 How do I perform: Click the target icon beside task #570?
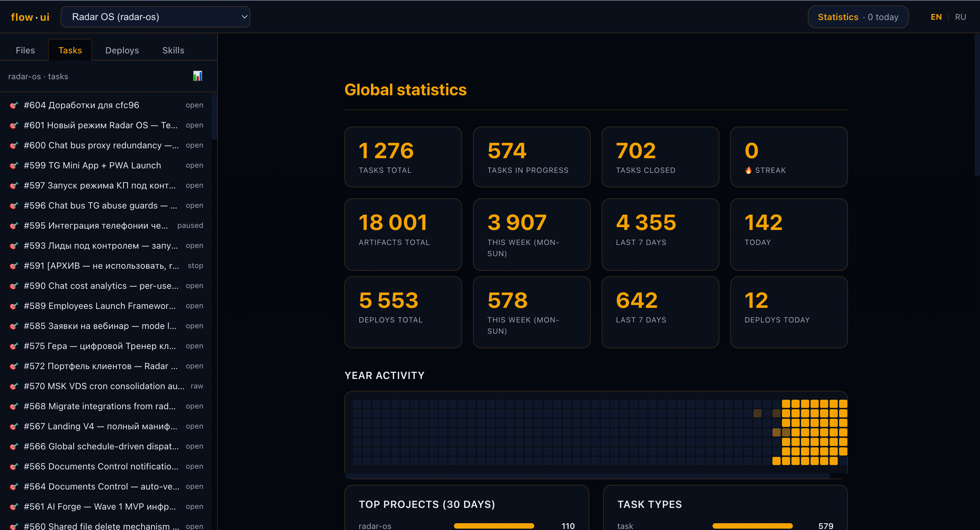[14, 386]
